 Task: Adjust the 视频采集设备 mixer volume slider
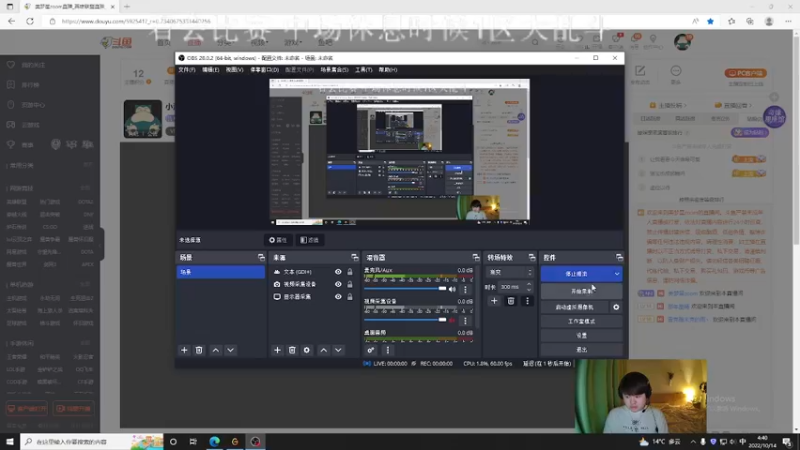coord(405,320)
